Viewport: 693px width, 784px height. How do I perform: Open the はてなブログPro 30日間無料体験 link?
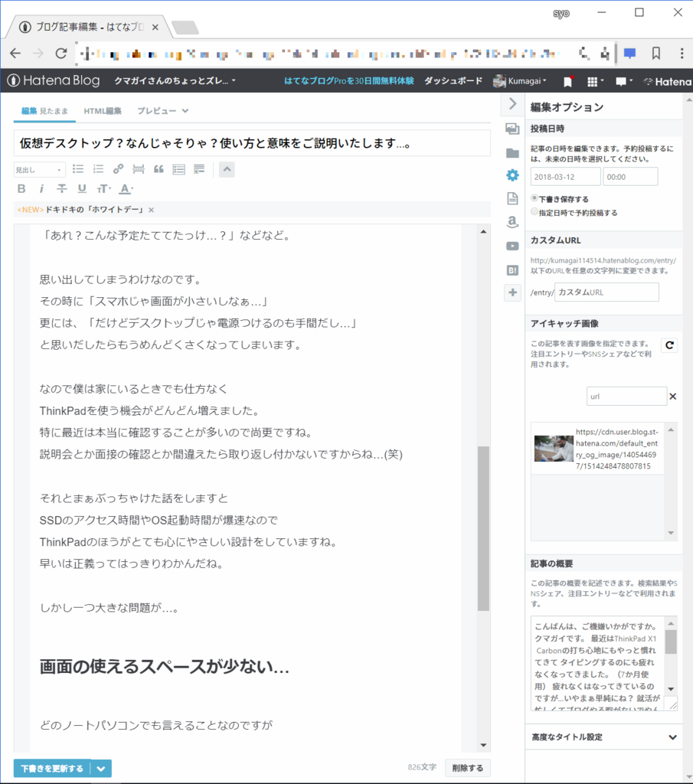coord(349,80)
